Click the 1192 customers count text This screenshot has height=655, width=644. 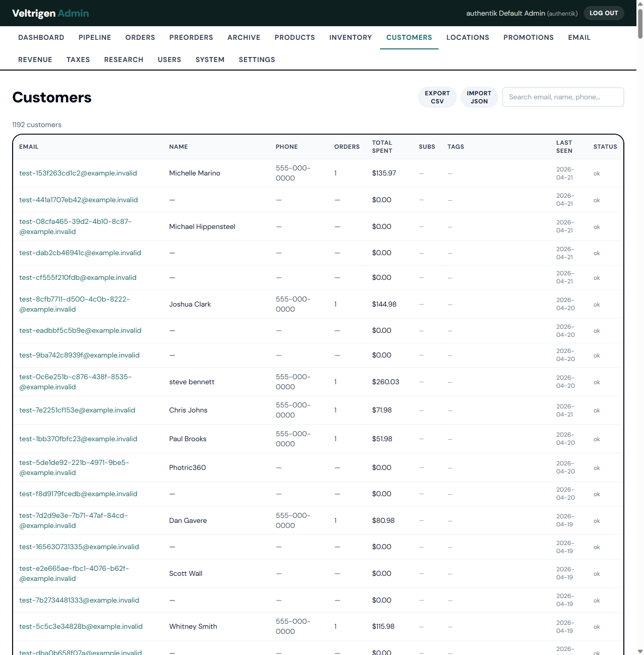[x=37, y=125]
